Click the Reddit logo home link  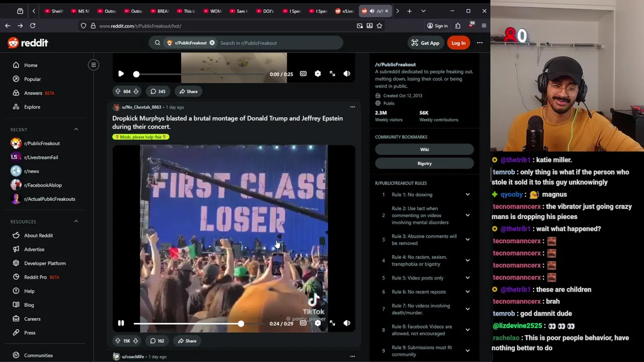(x=28, y=43)
